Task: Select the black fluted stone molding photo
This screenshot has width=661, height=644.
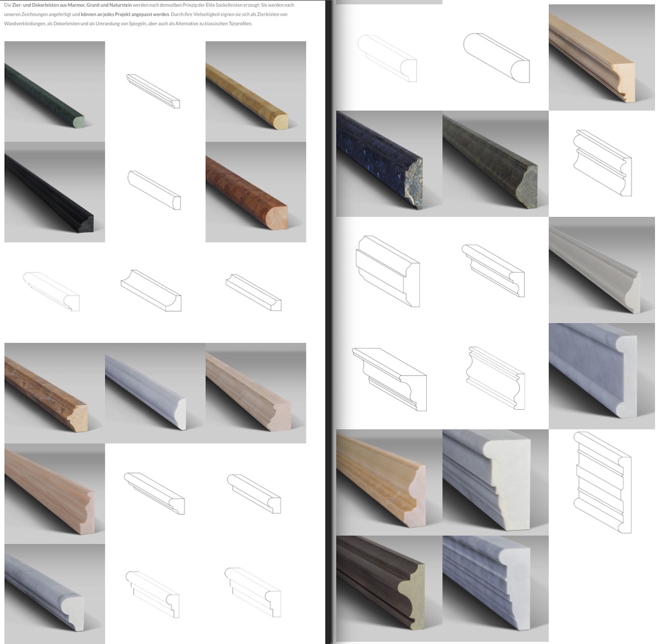Action: pos(54,192)
